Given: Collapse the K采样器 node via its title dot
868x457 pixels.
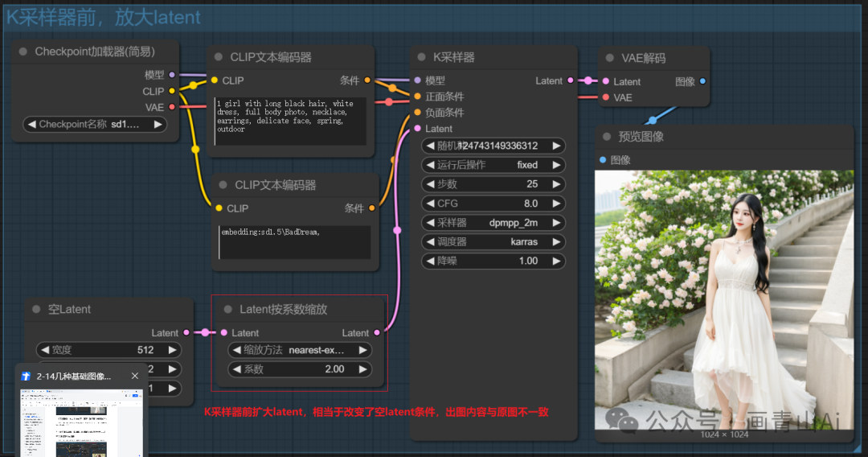Looking at the screenshot, I should (422, 57).
